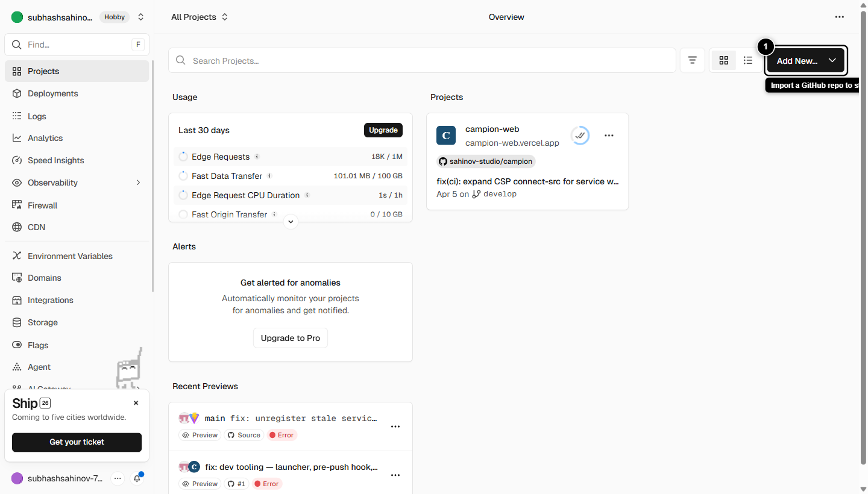Click the Fast Data Transfer usage ring
This screenshot has width=868, height=494.
tap(183, 176)
